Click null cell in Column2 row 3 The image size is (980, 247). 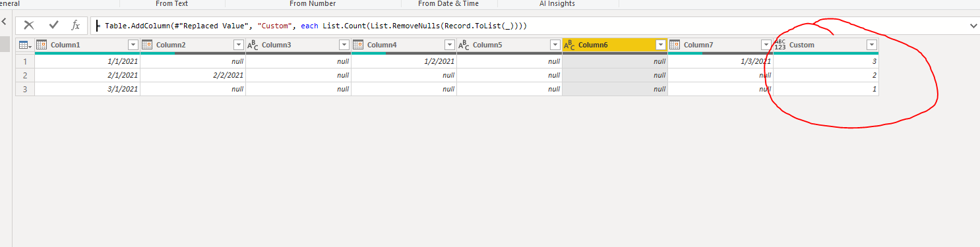[x=193, y=89]
